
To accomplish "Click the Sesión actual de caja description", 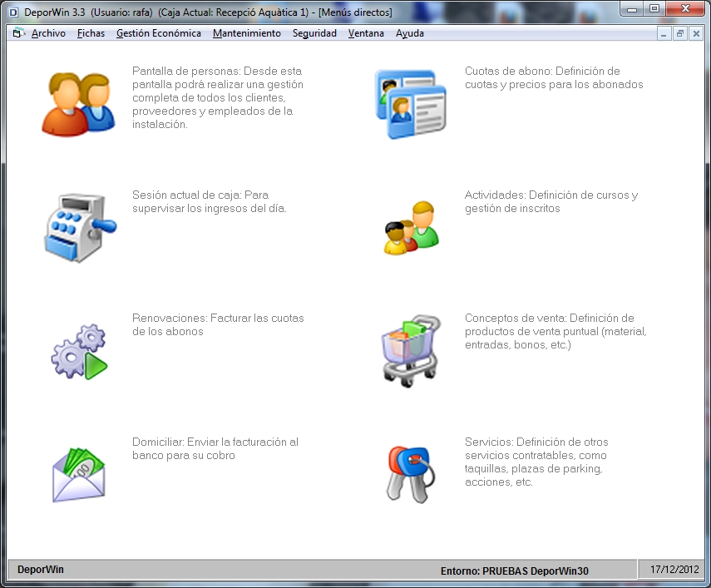I will pos(209,201).
